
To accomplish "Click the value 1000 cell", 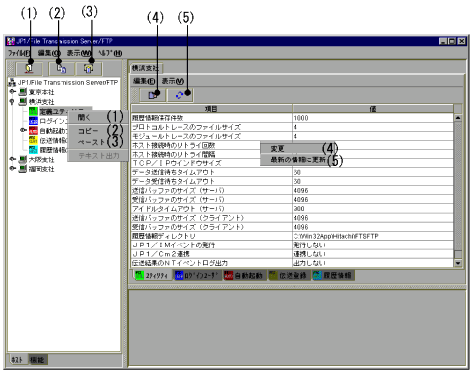I will tap(373, 118).
